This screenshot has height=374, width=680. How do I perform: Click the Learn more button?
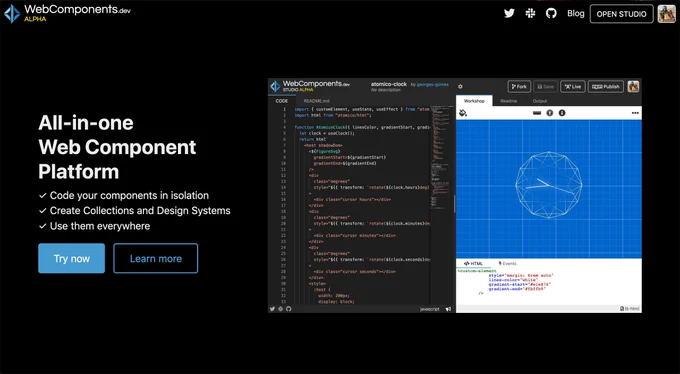pos(156,259)
